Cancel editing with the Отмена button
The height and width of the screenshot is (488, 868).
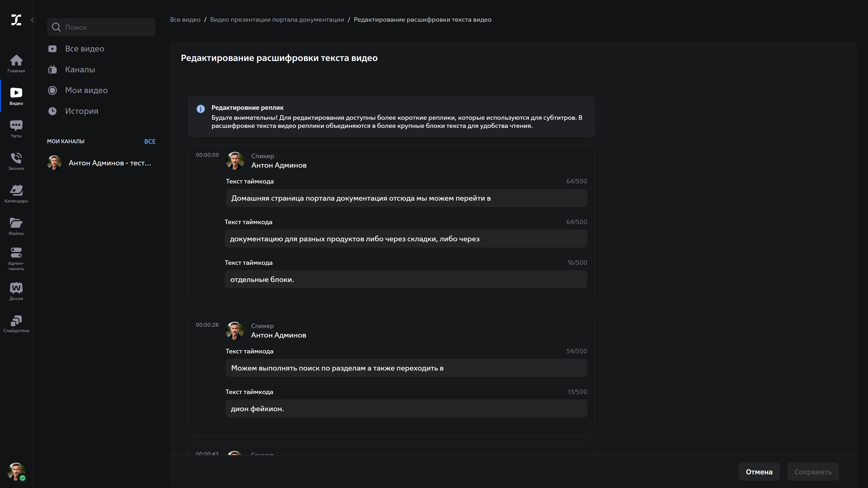[759, 472]
